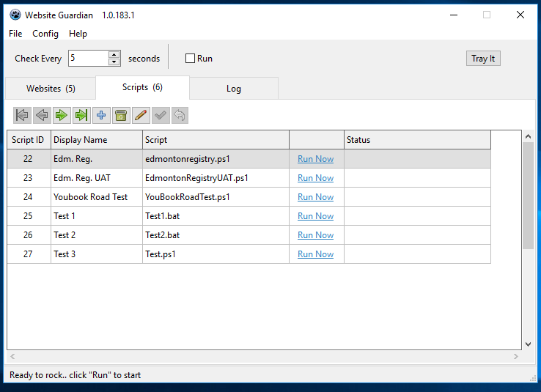Click the vertical scrollbar up arrow
Image resolution: width=541 pixels, height=392 pixels.
(528, 136)
